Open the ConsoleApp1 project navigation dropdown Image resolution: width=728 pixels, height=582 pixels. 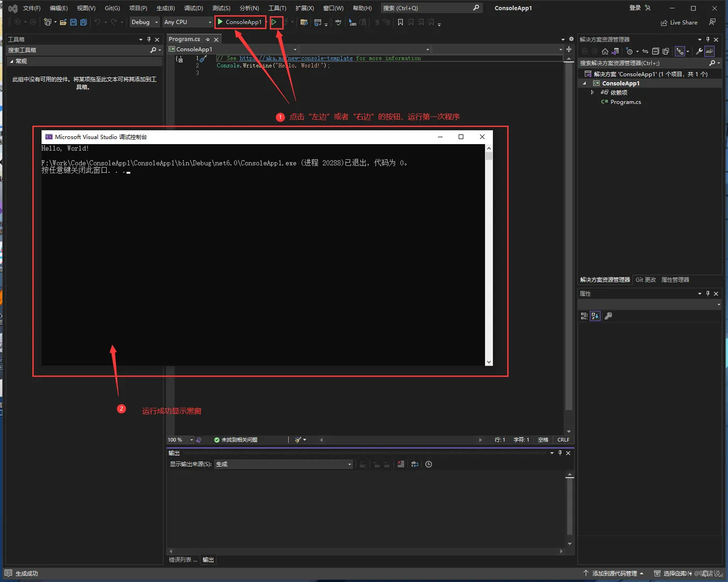[232, 49]
